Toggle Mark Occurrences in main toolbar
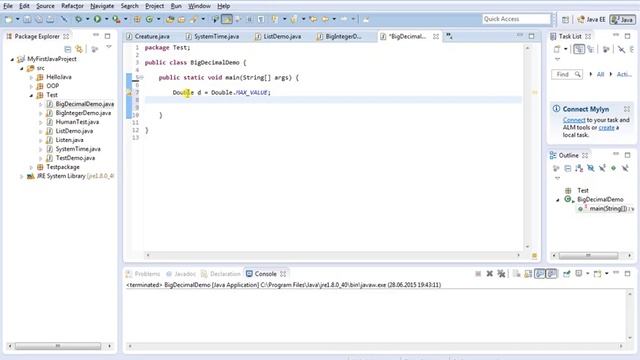The height and width of the screenshot is (360, 640). [227, 19]
